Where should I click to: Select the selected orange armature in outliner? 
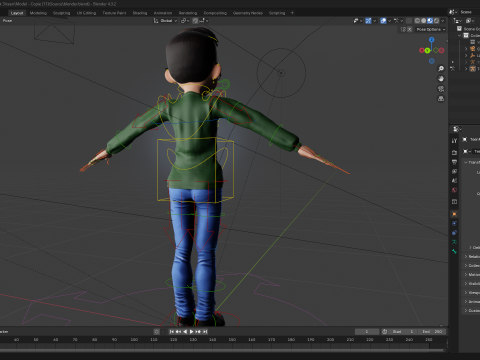(472, 69)
